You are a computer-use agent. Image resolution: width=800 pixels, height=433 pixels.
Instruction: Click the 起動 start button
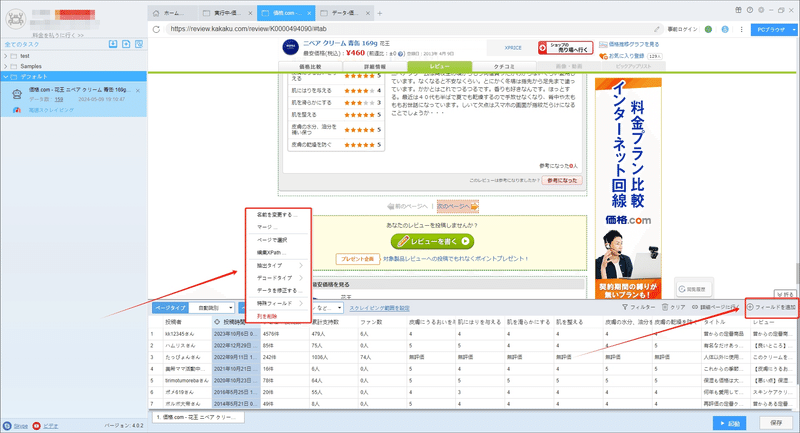[730, 423]
